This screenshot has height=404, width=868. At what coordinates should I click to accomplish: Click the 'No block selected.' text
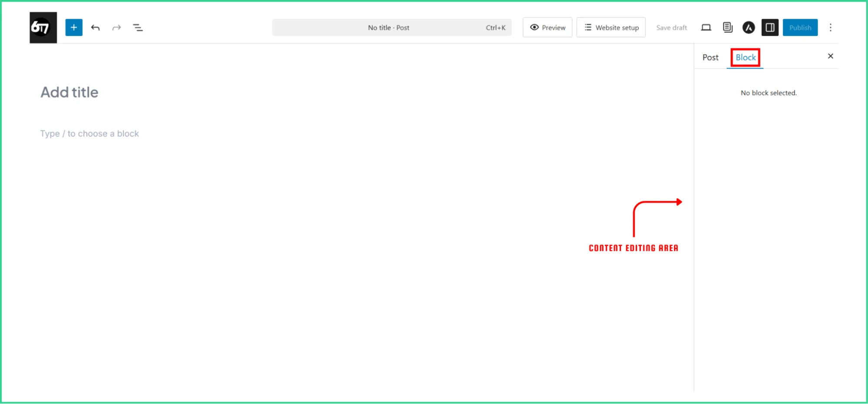pyautogui.click(x=769, y=93)
